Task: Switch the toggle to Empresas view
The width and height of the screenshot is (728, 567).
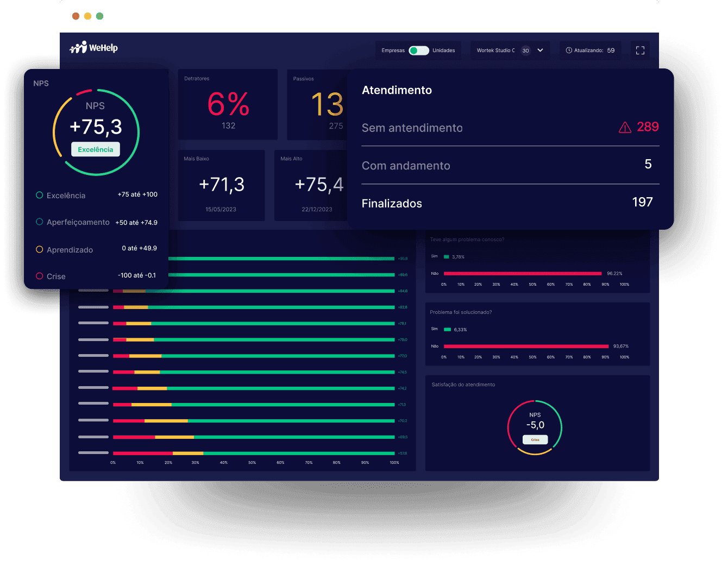Action: click(x=413, y=50)
